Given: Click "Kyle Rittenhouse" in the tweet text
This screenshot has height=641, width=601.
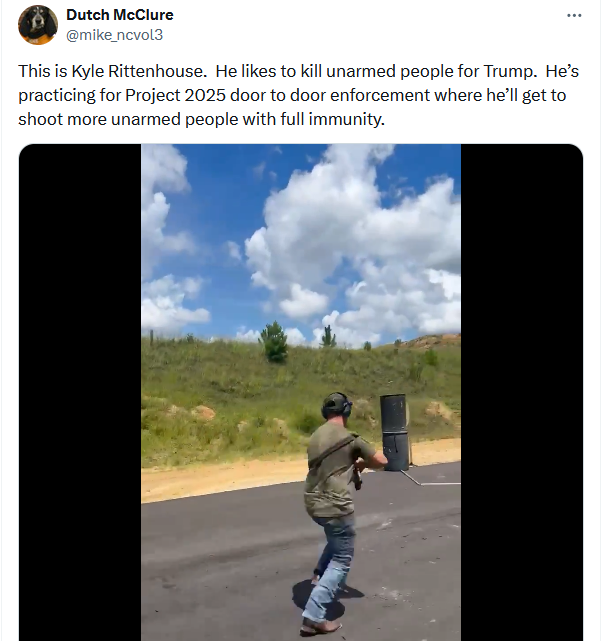Looking at the screenshot, I should (x=137, y=71).
